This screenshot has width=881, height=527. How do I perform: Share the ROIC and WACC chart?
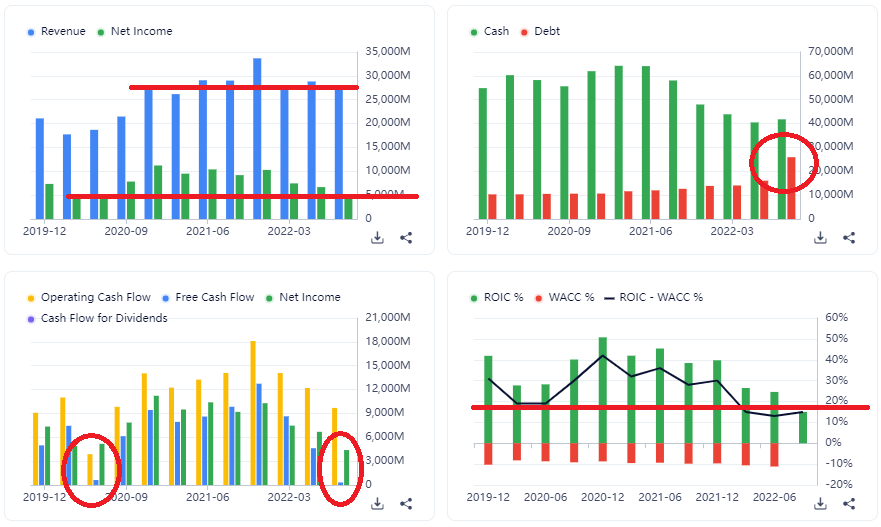coord(849,504)
